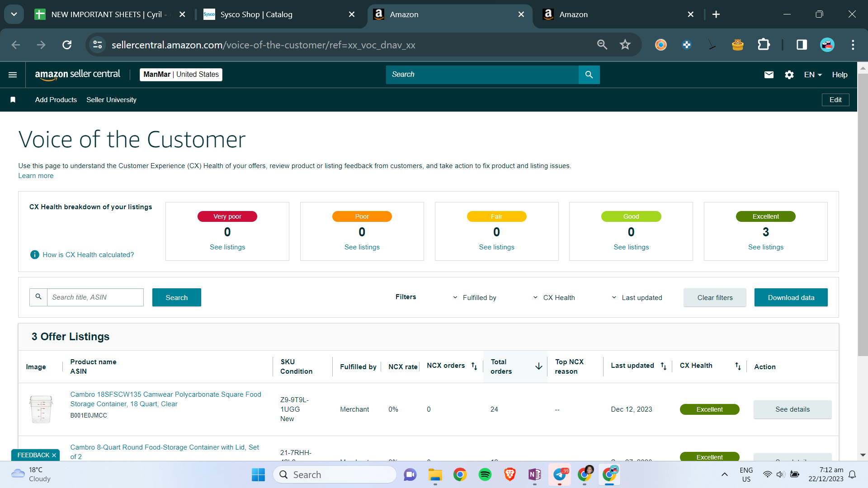Screen dimensions: 868x488
Task: Click the Seller Central header search field
Action: (x=482, y=75)
